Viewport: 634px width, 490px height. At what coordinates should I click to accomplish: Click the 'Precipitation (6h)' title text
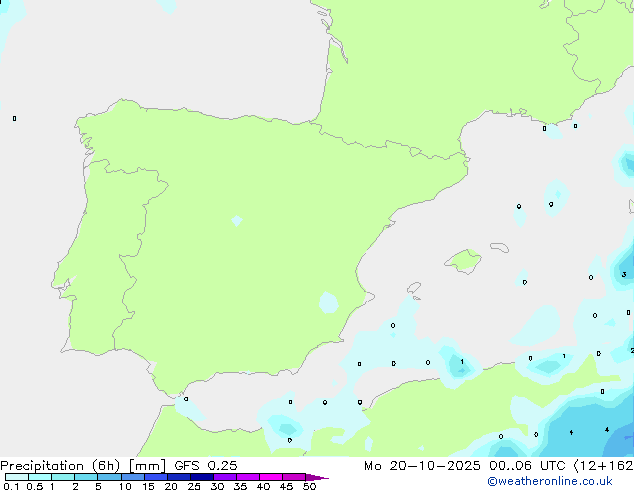tap(60, 466)
